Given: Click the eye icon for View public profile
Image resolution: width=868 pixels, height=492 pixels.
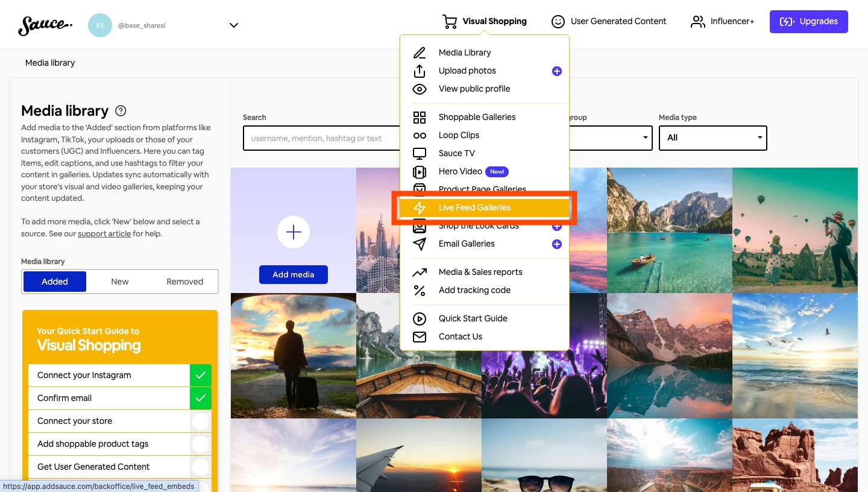Looking at the screenshot, I should (420, 89).
